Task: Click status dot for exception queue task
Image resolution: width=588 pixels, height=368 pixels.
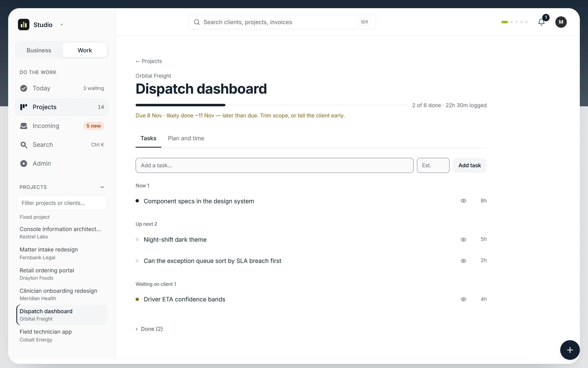Action: click(137, 261)
